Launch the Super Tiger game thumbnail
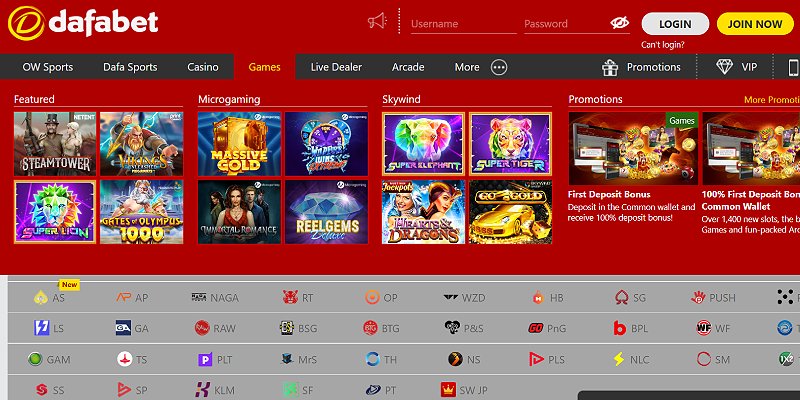The height and width of the screenshot is (400, 800). (509, 143)
